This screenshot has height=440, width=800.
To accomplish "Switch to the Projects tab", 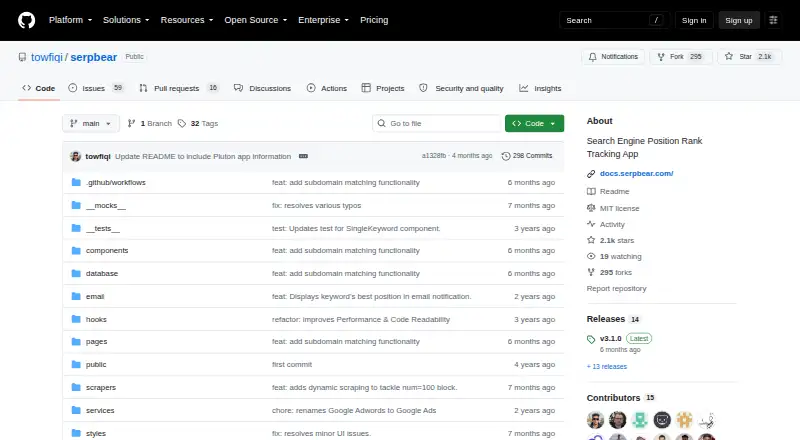I will pos(383,88).
